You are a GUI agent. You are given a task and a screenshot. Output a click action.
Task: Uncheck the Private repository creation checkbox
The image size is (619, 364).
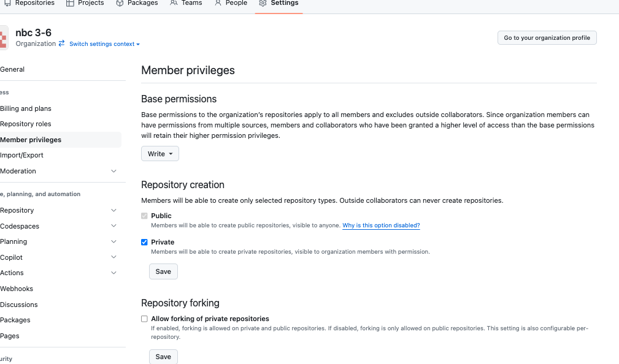(x=145, y=242)
